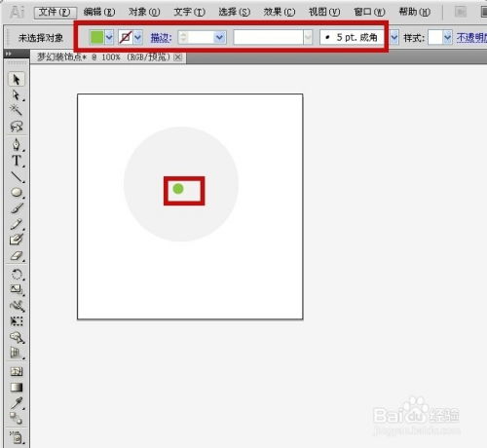
Task: Click the green fill color swatch
Action: (96, 38)
